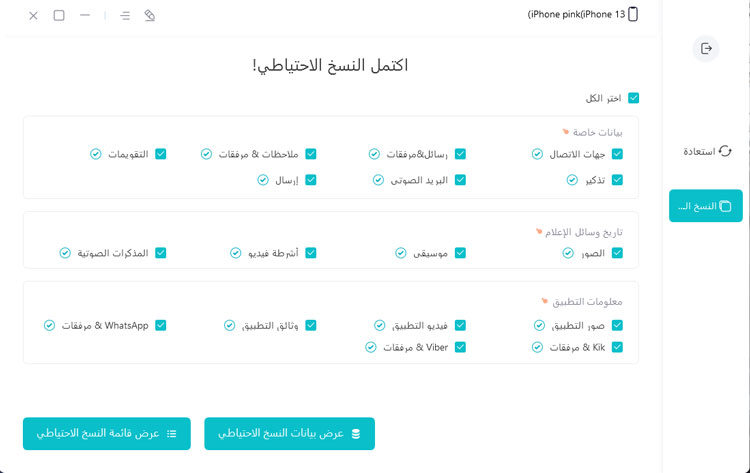Click the checkmark icon beside Viber & مرفقات
Viewport: 750px width, 473px height.
[371, 347]
